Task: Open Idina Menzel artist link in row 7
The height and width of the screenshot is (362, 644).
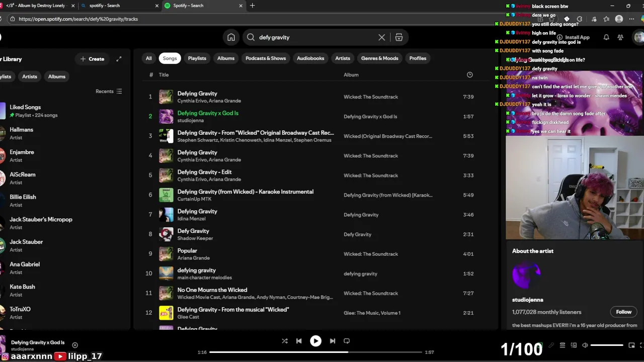Action: tap(191, 219)
